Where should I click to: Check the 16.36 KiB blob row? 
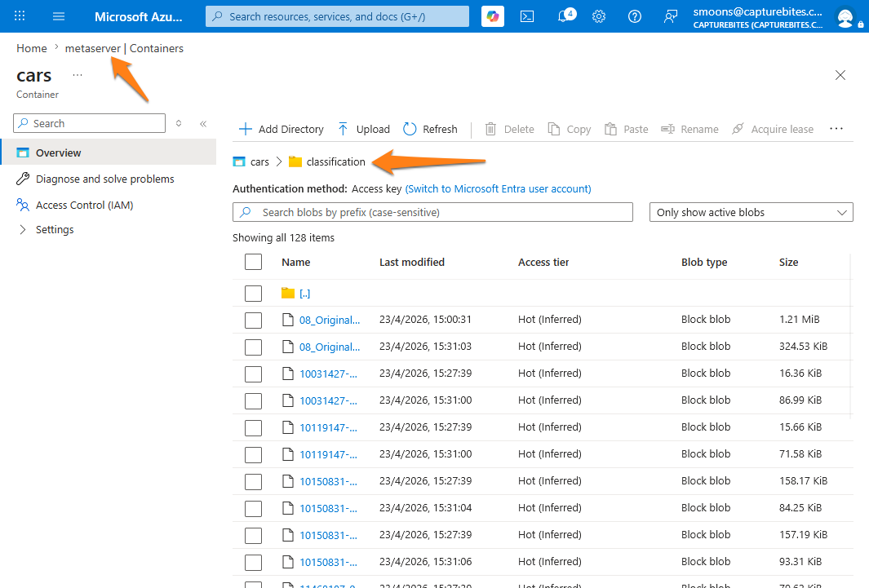253,374
